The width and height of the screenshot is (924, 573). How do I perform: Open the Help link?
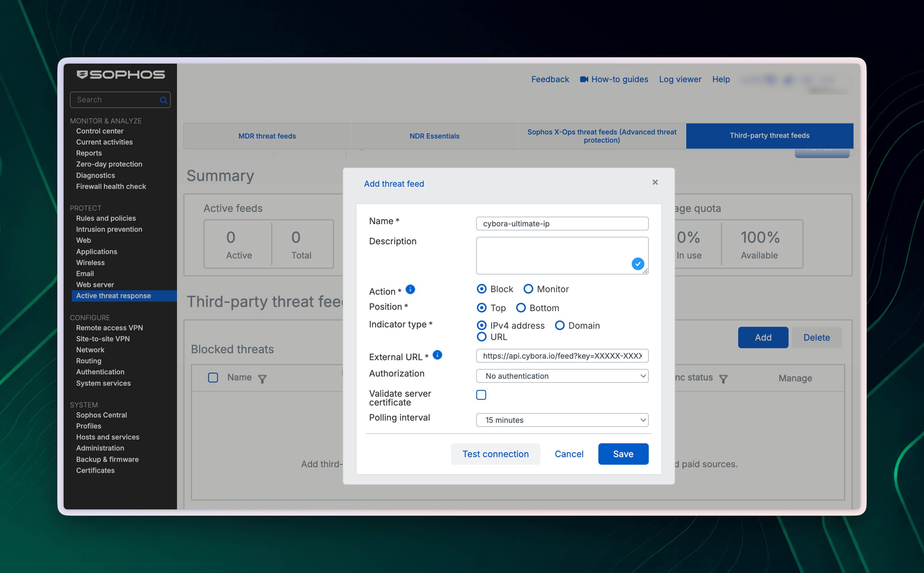click(x=721, y=79)
